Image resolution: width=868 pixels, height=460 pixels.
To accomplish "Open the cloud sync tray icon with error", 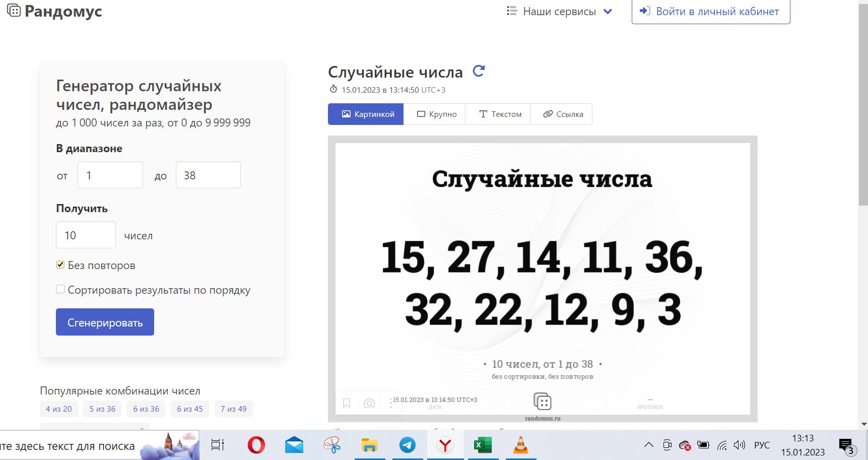I will tap(685, 445).
